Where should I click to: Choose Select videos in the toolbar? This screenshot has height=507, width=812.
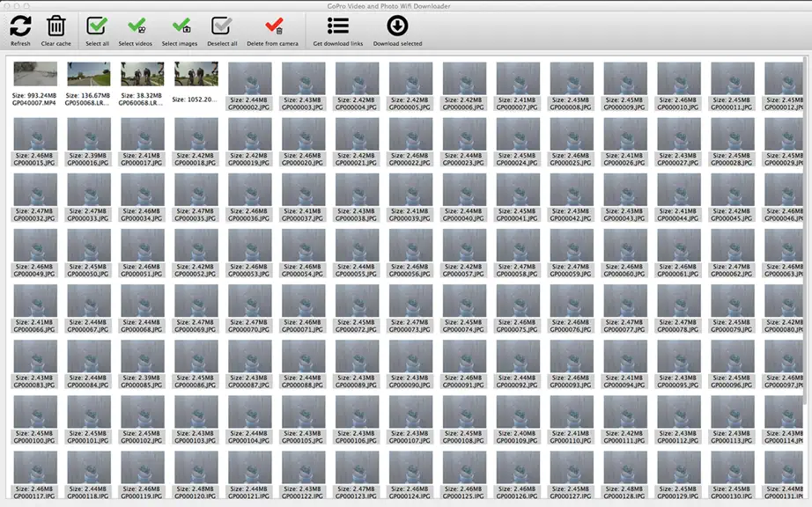(137, 26)
